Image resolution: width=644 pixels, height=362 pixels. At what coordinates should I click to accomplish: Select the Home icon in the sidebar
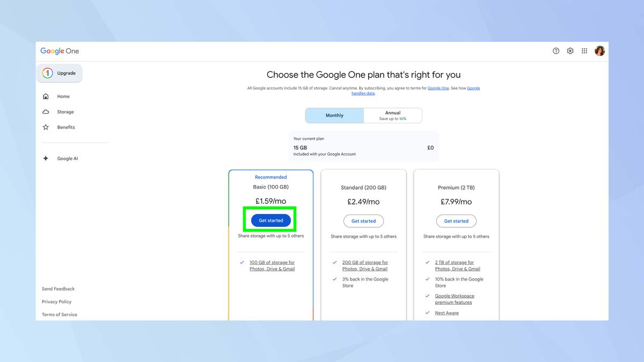pos(46,96)
